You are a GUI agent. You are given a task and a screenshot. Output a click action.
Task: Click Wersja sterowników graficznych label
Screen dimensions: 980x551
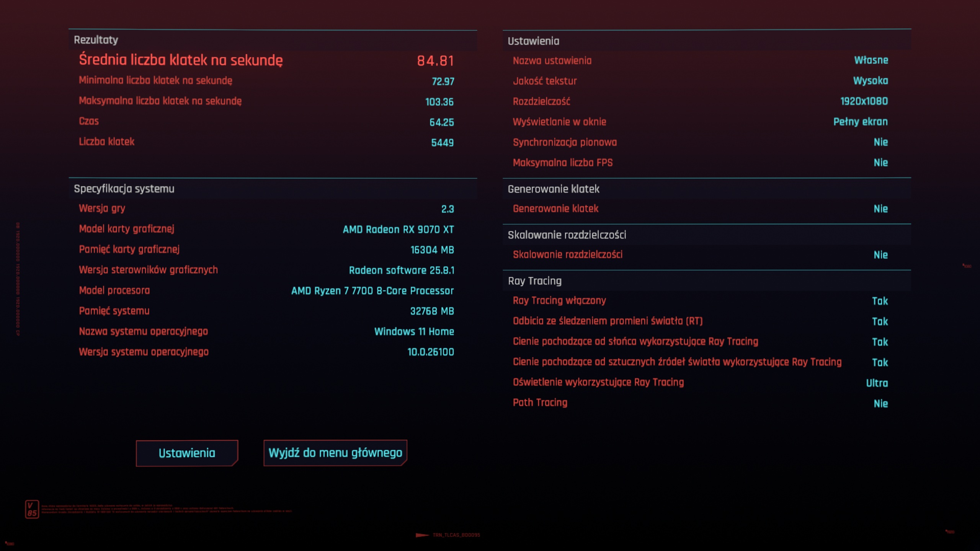coord(149,270)
